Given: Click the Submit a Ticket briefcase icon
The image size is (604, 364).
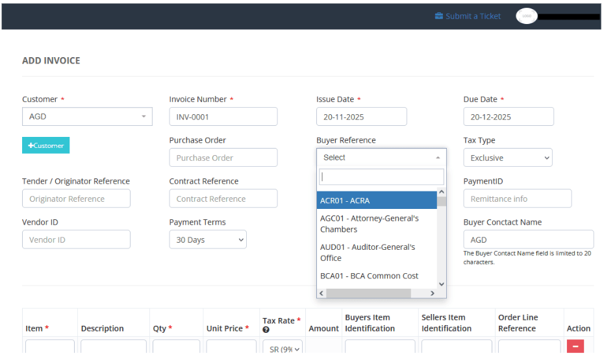Looking at the screenshot, I should (439, 16).
